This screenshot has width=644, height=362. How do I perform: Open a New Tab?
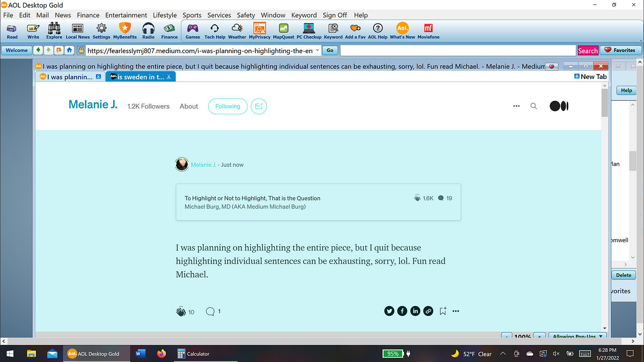[x=590, y=77]
